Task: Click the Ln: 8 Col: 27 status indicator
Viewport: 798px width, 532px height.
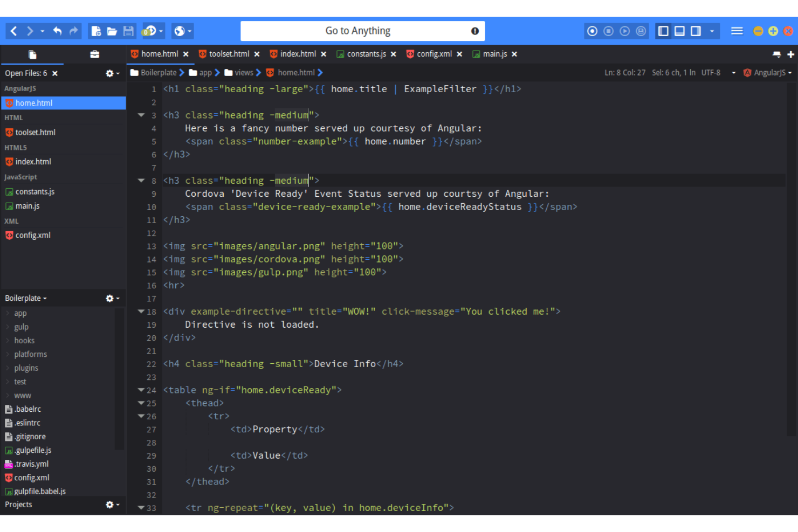Action: [x=625, y=73]
